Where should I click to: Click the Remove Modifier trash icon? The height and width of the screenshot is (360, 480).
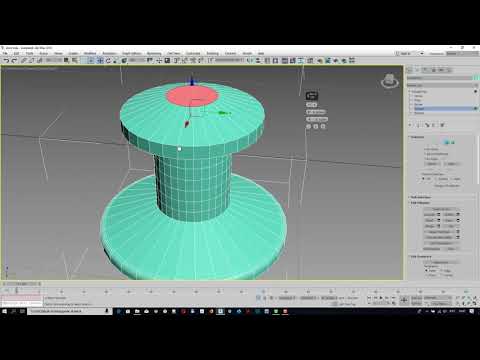click(434, 125)
